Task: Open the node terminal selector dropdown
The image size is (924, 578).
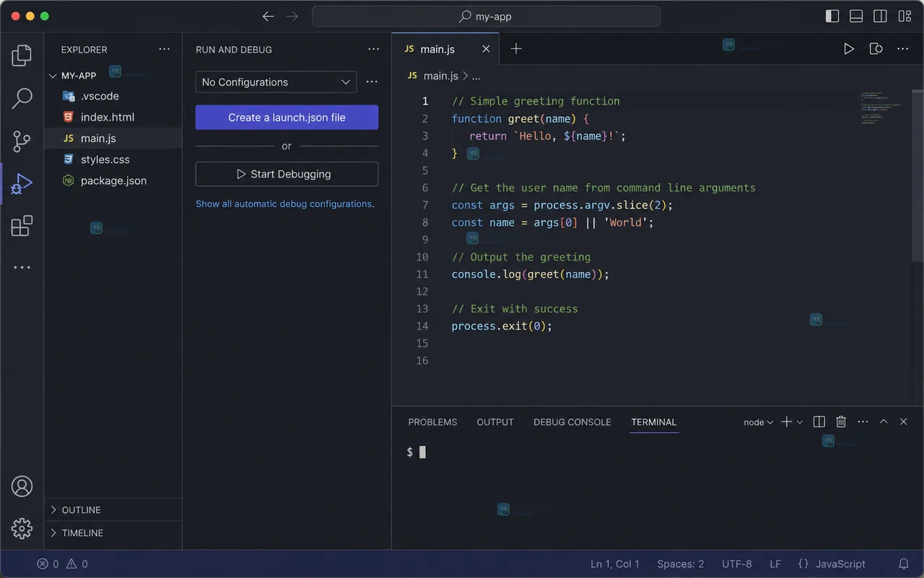Action: pyautogui.click(x=759, y=422)
